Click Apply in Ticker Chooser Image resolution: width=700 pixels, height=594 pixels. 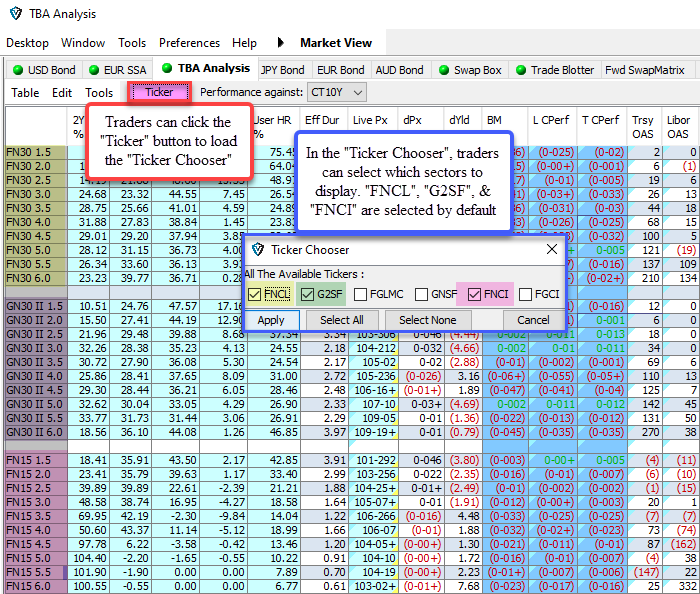point(271,320)
